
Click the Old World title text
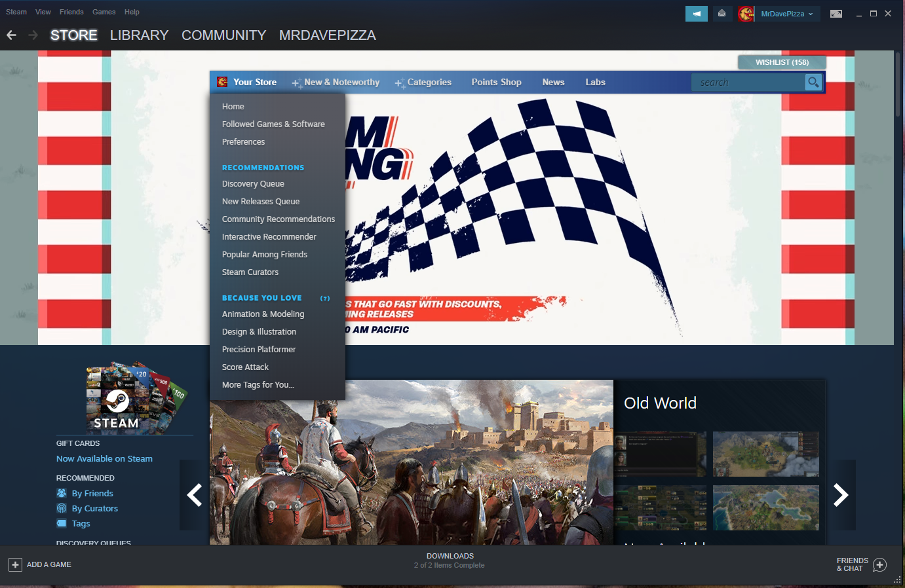660,403
